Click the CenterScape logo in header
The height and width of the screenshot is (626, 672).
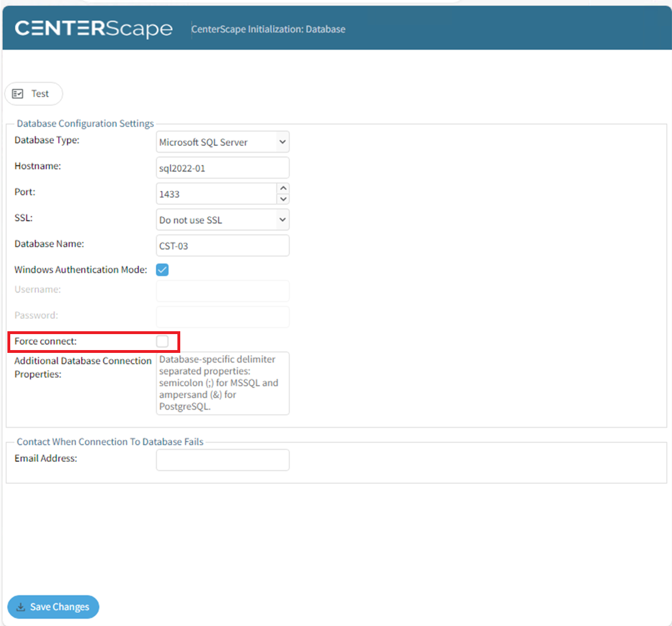[x=94, y=29]
